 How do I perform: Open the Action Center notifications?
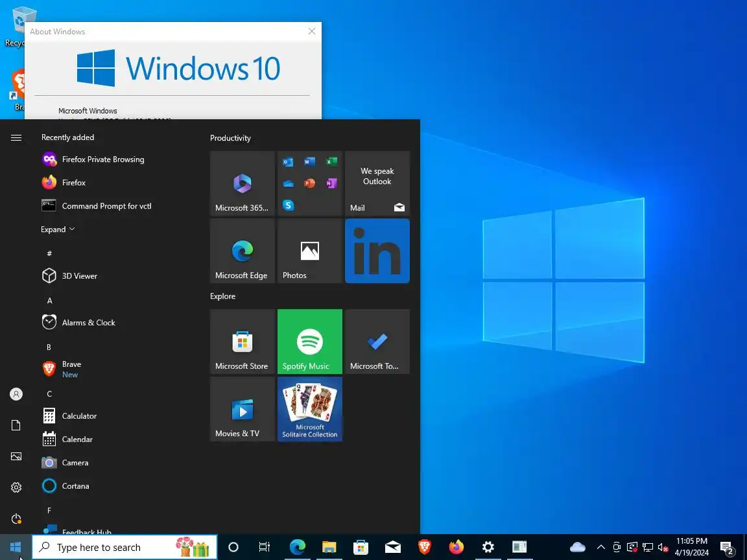point(727,547)
